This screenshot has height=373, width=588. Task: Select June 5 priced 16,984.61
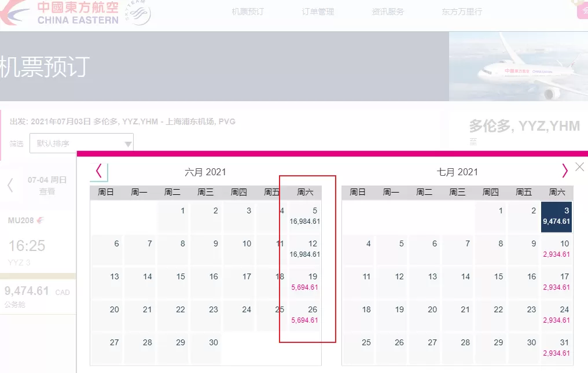305,216
